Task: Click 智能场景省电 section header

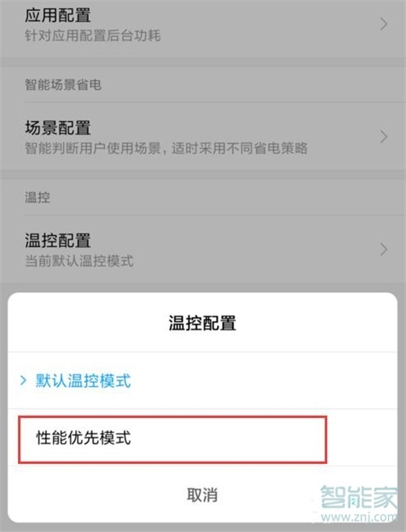Action: (x=62, y=84)
